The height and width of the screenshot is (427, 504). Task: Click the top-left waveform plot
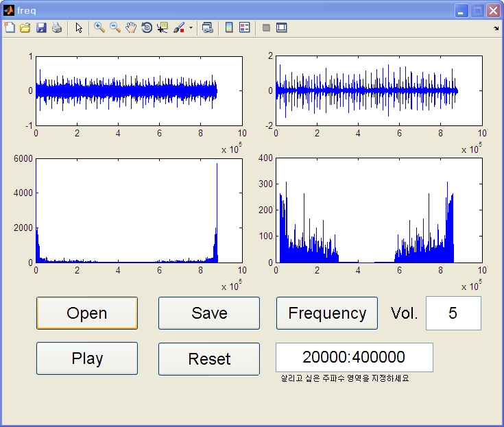(139, 91)
